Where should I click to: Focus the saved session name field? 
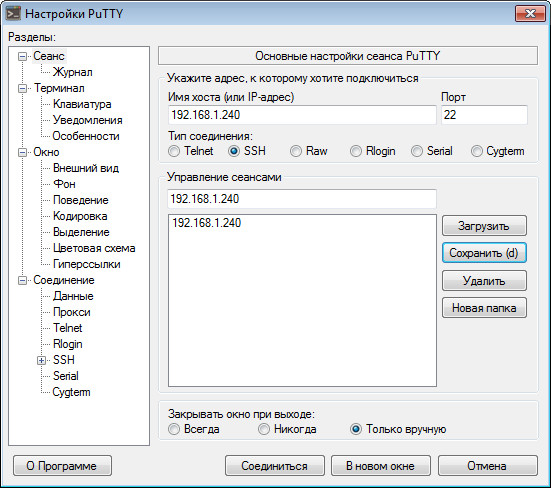pyautogui.click(x=302, y=199)
